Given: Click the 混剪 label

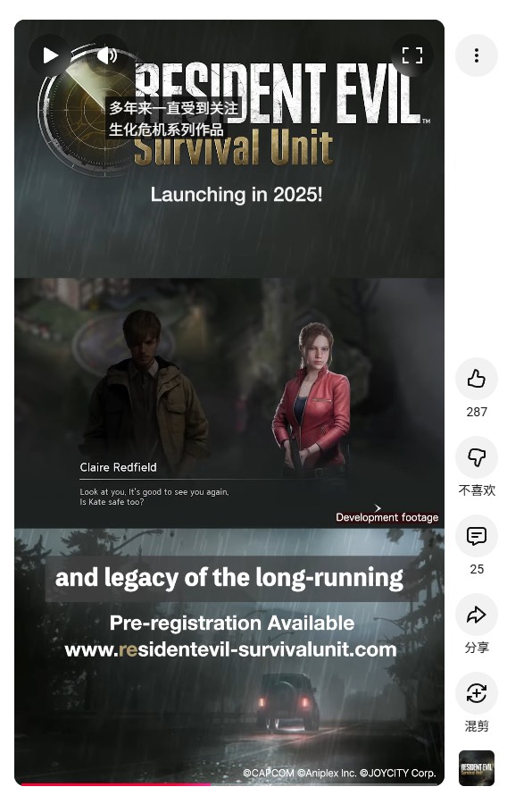Looking at the screenshot, I should coord(477,726).
